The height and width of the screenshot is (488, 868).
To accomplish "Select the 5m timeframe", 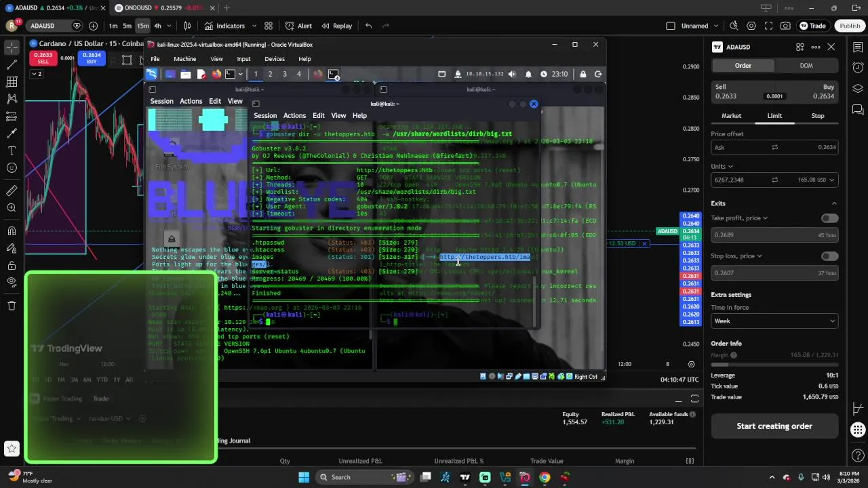I will click(x=127, y=26).
